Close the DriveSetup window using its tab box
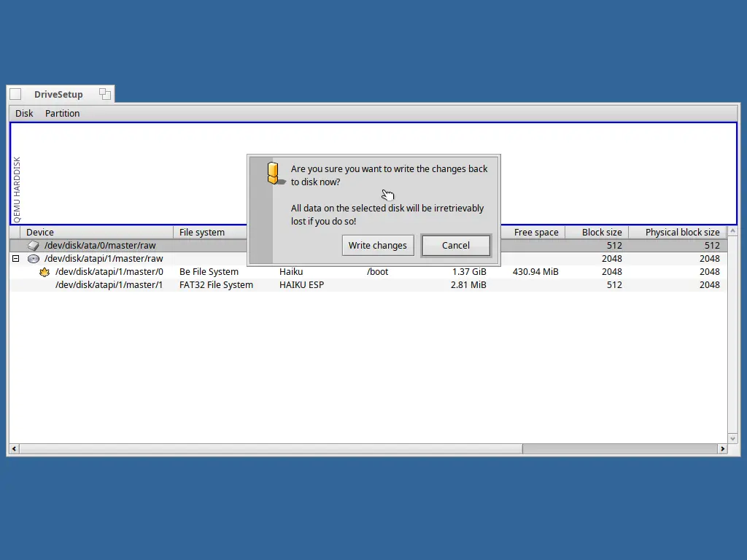 pyautogui.click(x=15, y=94)
